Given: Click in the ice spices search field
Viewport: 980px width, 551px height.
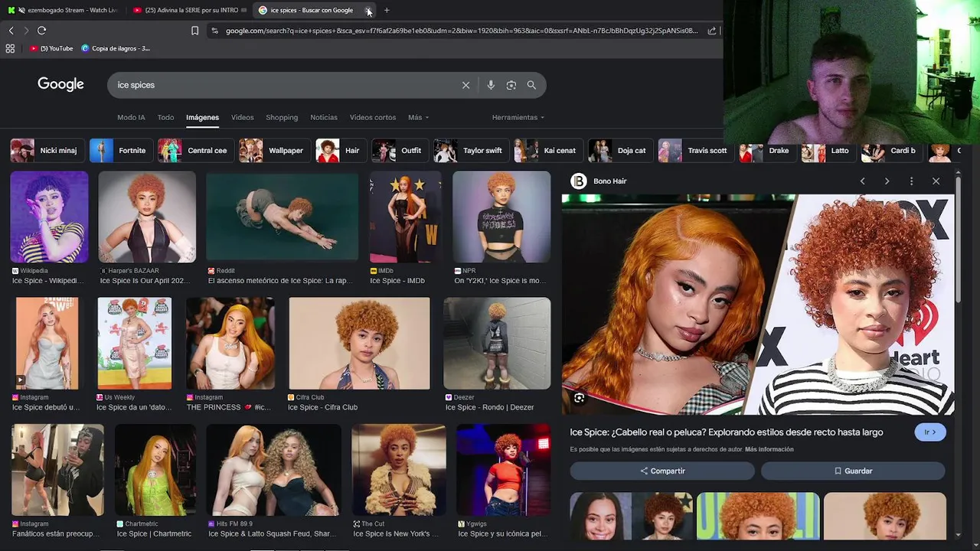Looking at the screenshot, I should pos(283,85).
